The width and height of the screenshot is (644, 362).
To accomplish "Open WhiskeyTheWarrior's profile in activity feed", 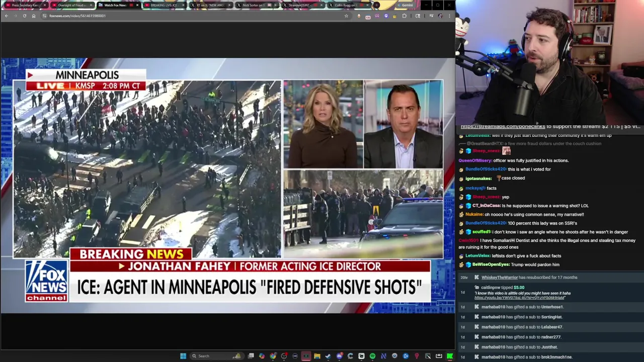I will [499, 278].
